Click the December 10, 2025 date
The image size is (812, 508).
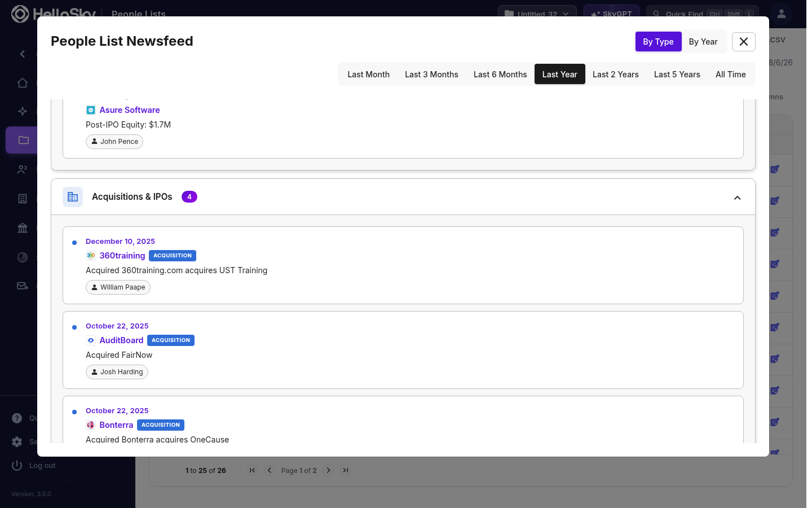[120, 242]
